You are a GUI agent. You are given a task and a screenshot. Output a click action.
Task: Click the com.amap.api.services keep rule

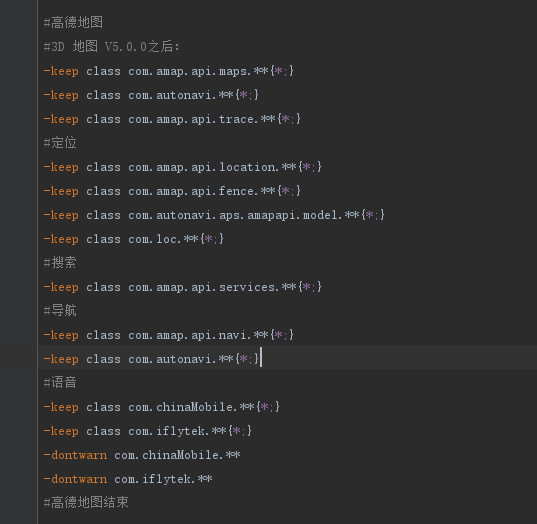point(183,287)
